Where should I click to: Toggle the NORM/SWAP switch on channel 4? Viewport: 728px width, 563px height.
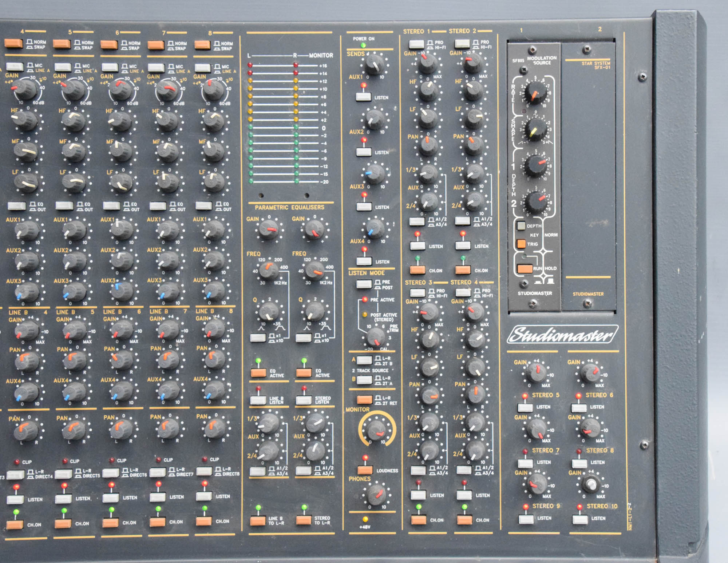13,44
